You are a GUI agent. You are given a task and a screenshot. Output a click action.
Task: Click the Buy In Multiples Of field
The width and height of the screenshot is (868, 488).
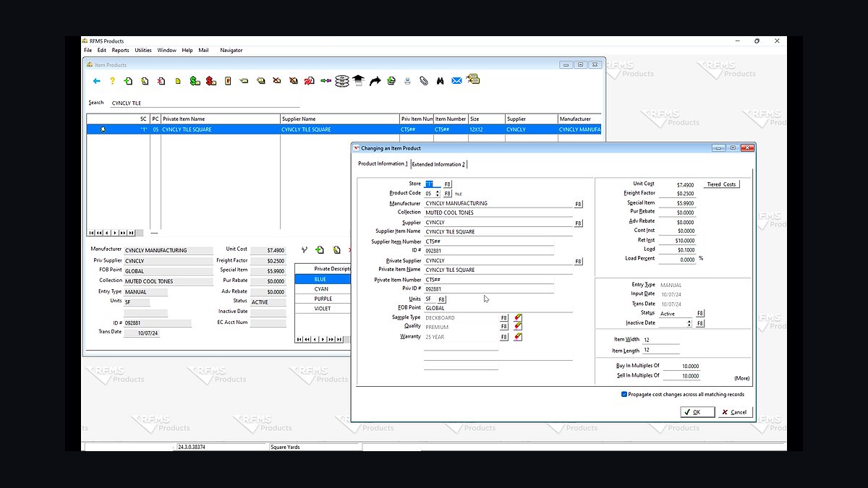681,366
